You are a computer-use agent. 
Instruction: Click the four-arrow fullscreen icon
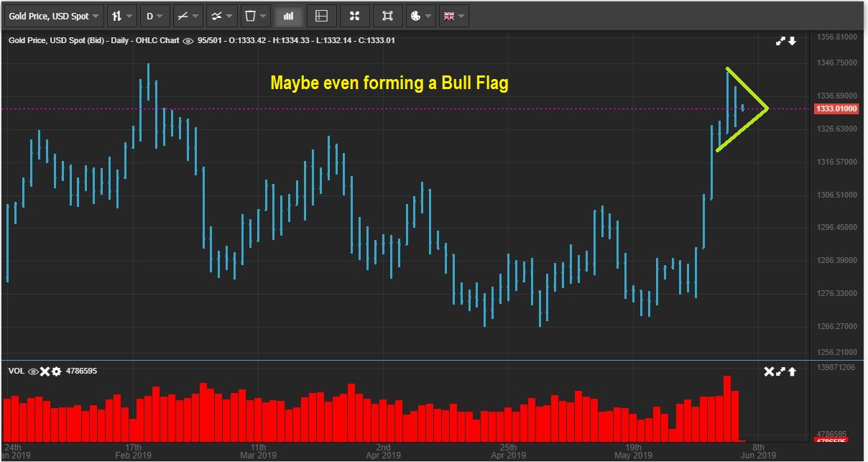coord(354,16)
